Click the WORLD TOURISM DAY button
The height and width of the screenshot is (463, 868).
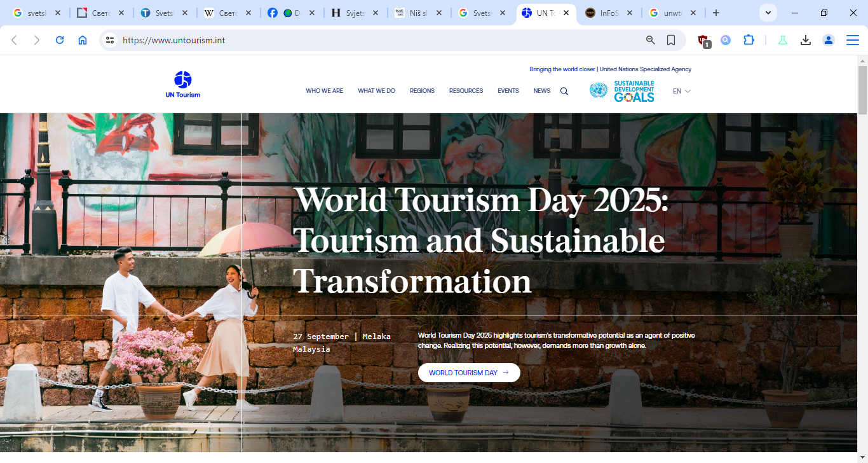(469, 373)
